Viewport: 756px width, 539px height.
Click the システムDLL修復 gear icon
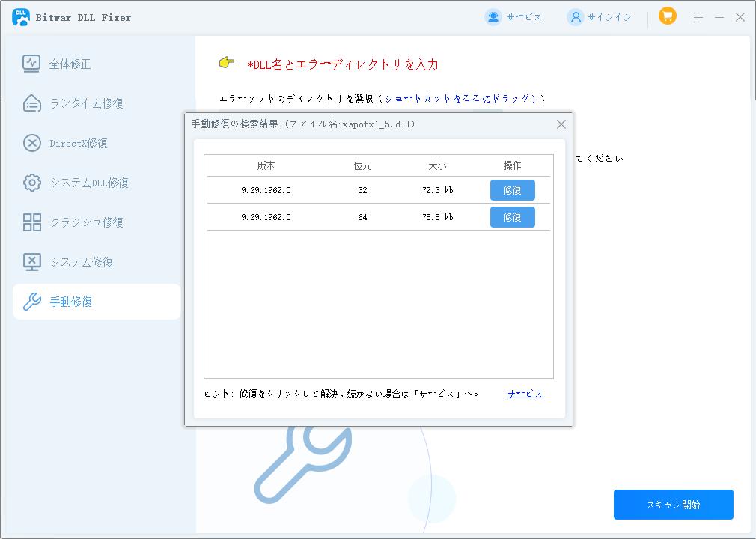click(x=32, y=183)
